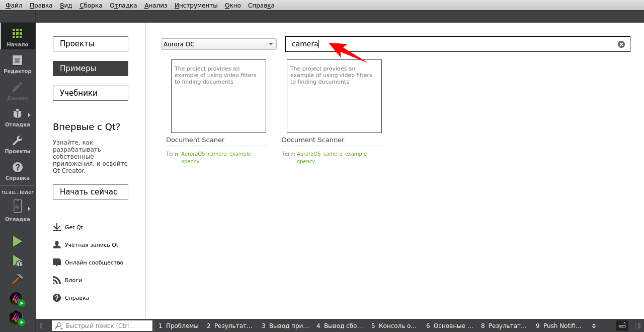Open the Отладка debug mode
This screenshot has width=644, height=332.
point(18,117)
